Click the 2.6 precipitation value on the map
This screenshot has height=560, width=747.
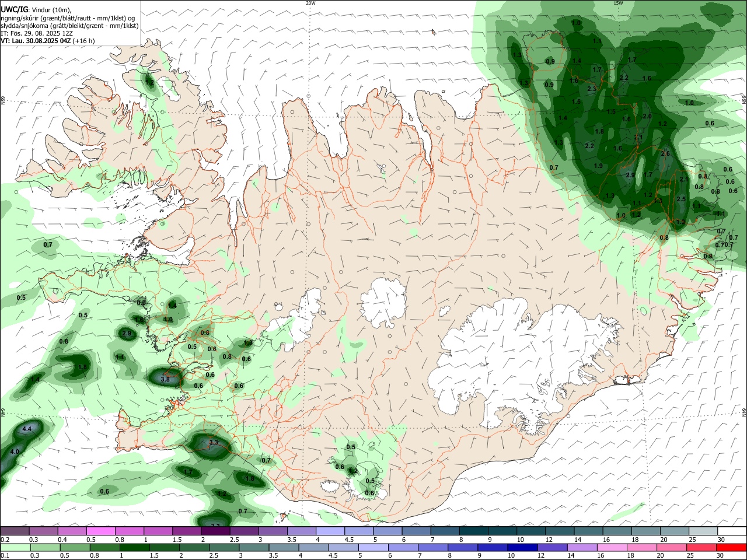pyautogui.click(x=665, y=153)
